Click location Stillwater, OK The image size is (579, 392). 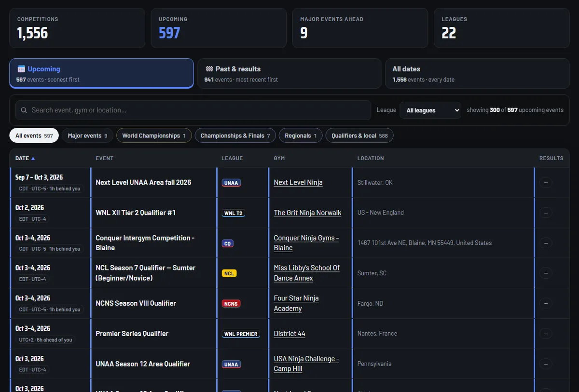[x=375, y=183]
